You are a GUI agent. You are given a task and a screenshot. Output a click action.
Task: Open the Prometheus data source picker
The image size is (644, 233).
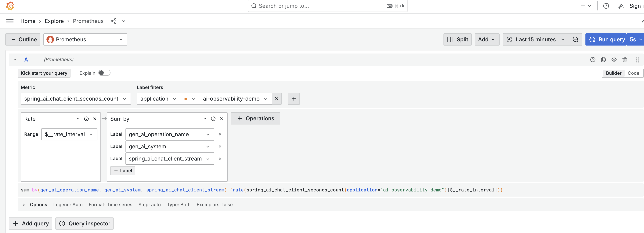click(85, 39)
